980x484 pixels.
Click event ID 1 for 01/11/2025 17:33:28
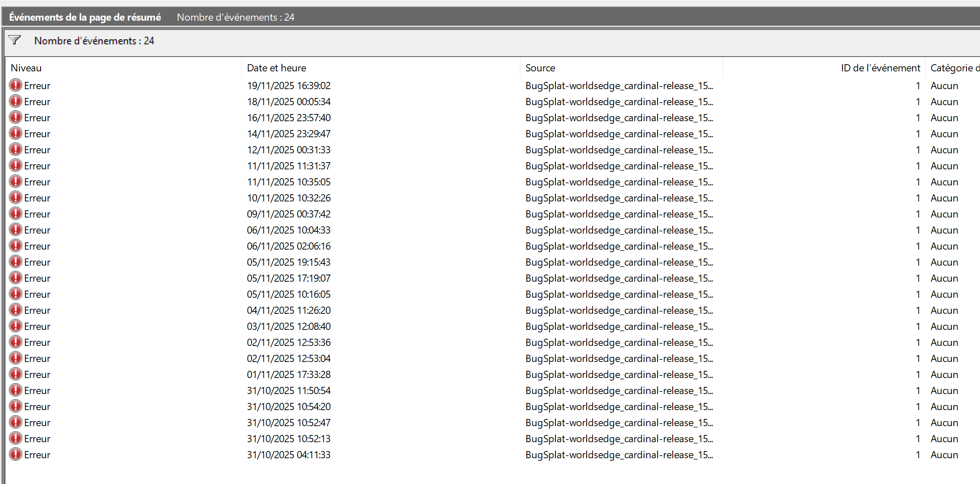pos(918,375)
